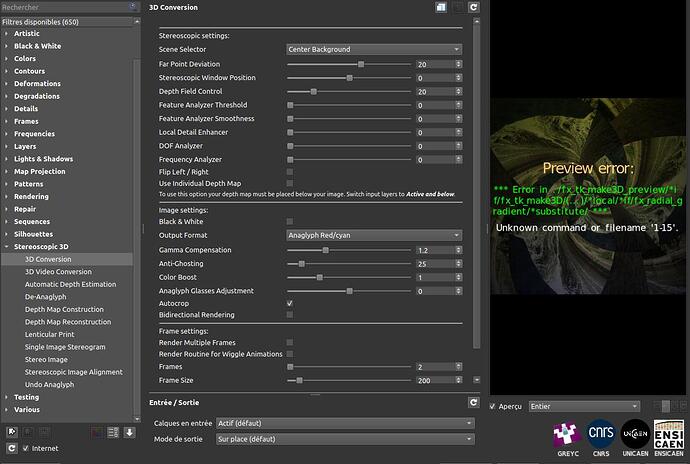Click the filter list scroll-down arrow
Screen dimensions: 690x464
click(x=137, y=419)
